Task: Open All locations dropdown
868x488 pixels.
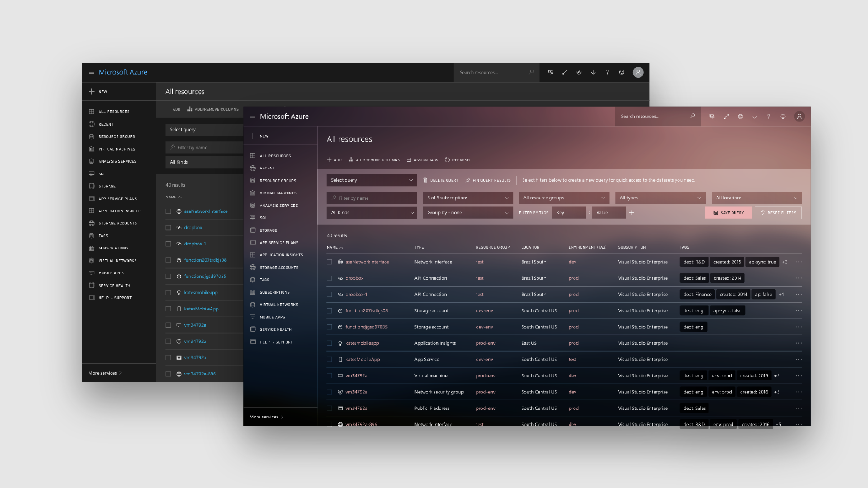Action: (756, 198)
